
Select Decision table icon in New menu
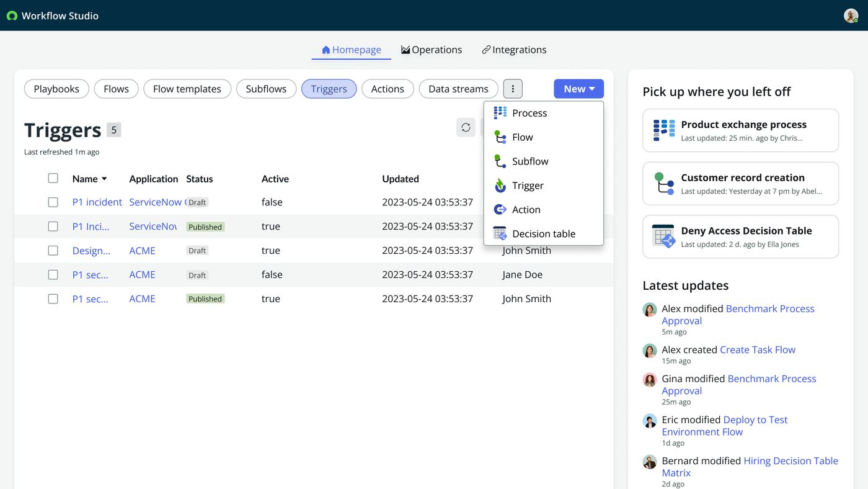[500, 234]
